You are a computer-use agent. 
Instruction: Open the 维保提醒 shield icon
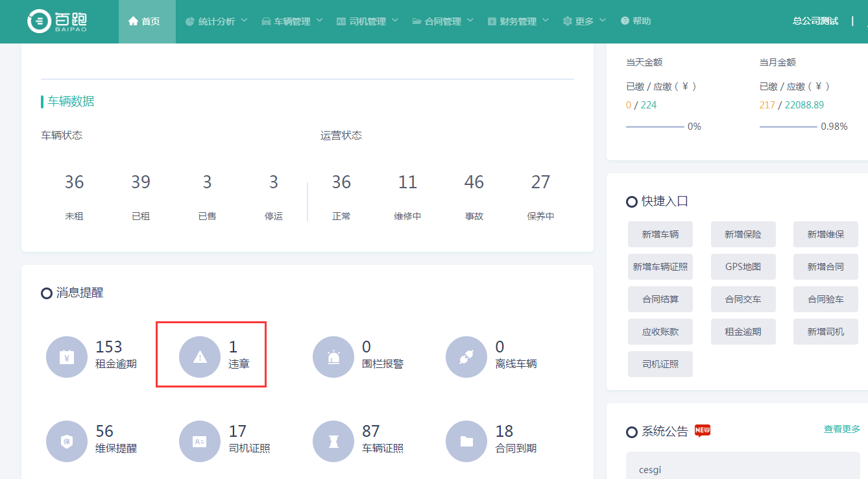pyautogui.click(x=67, y=441)
